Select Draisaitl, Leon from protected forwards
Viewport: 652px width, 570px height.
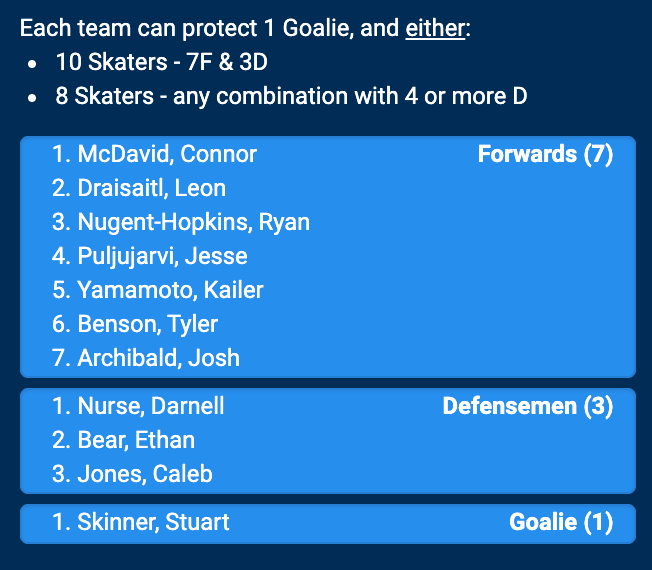152,188
